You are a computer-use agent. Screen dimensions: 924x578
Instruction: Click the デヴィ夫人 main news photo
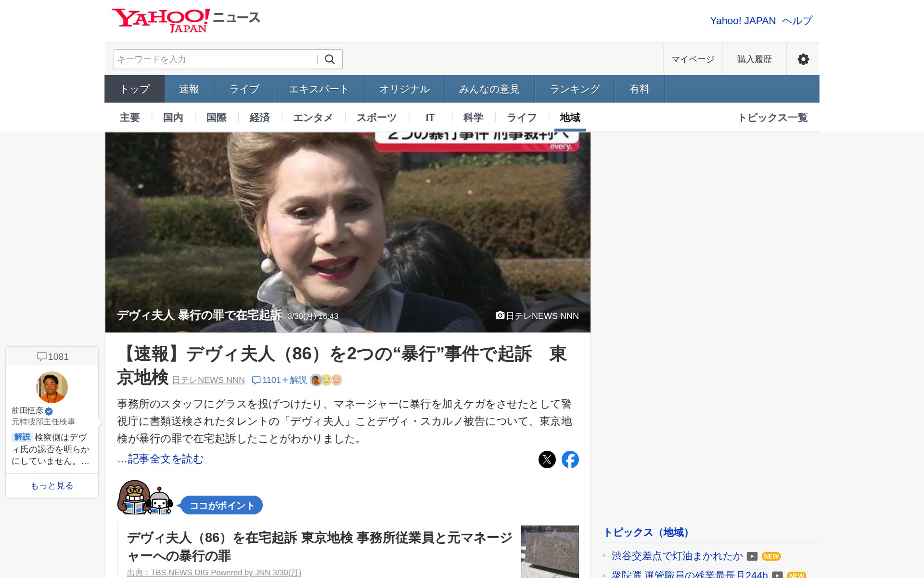click(x=347, y=231)
